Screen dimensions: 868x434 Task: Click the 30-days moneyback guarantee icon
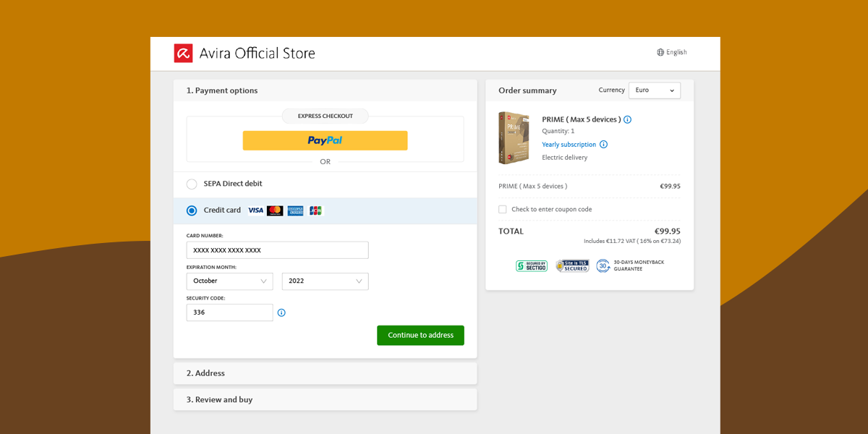pyautogui.click(x=603, y=265)
